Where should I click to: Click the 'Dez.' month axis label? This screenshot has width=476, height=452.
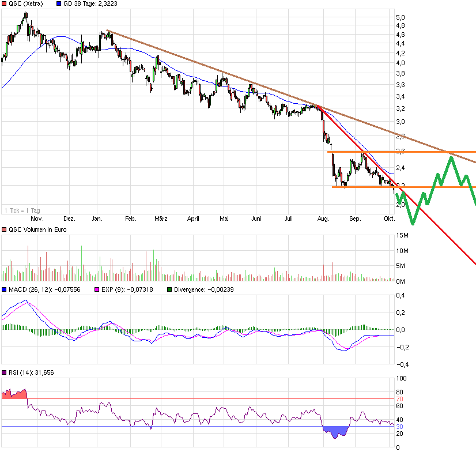tap(69, 219)
